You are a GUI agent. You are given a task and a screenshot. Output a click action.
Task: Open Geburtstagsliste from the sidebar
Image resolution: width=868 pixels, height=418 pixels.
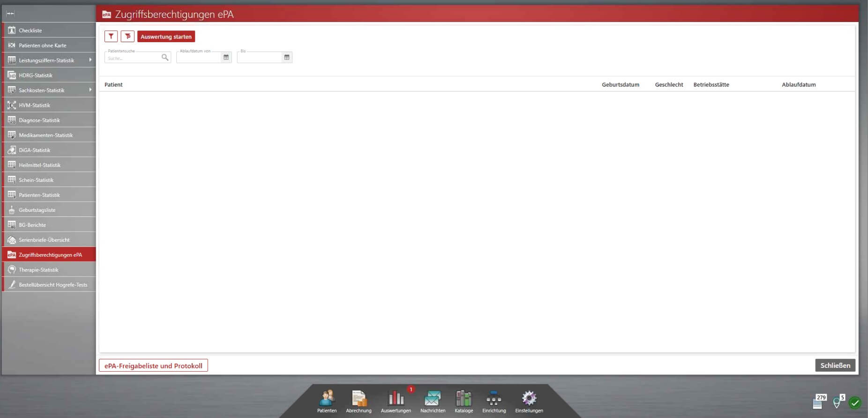37,210
